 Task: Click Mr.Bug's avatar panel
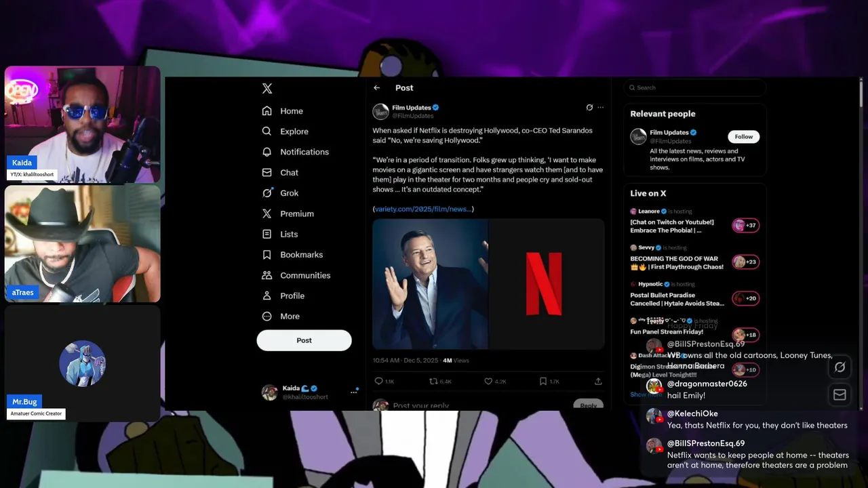tap(83, 363)
